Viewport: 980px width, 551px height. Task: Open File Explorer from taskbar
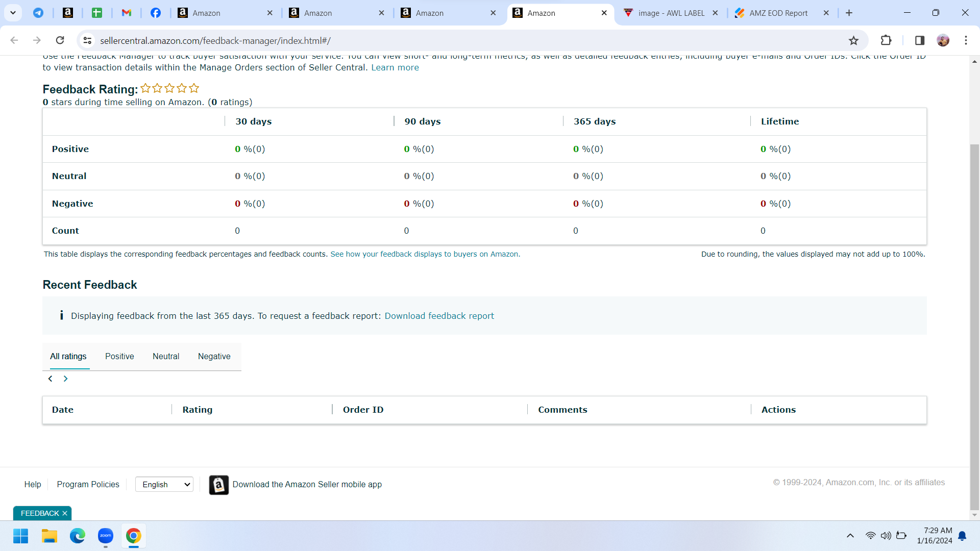[50, 536]
